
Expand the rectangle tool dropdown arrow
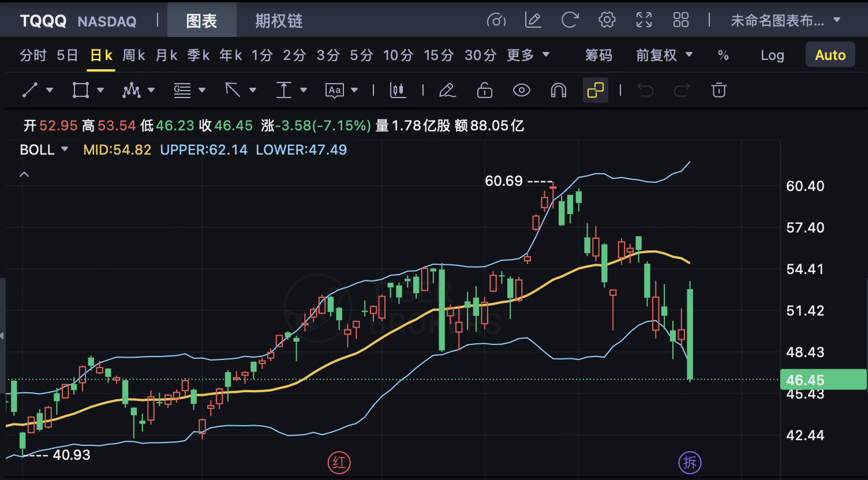pos(100,90)
